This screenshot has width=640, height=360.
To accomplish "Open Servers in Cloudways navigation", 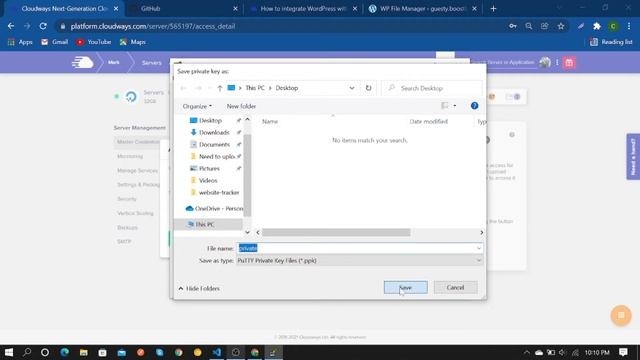I will coord(151,63).
